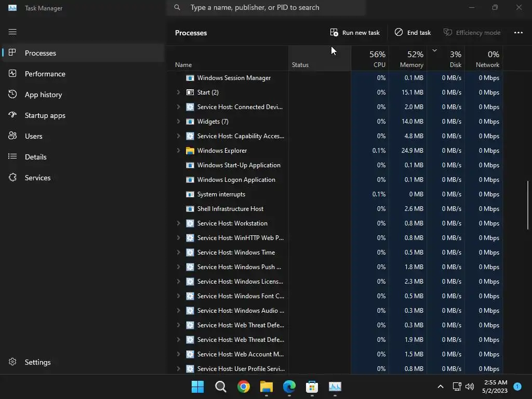The height and width of the screenshot is (399, 532).
Task: Sort by the Network column header
Action: [x=484, y=59]
